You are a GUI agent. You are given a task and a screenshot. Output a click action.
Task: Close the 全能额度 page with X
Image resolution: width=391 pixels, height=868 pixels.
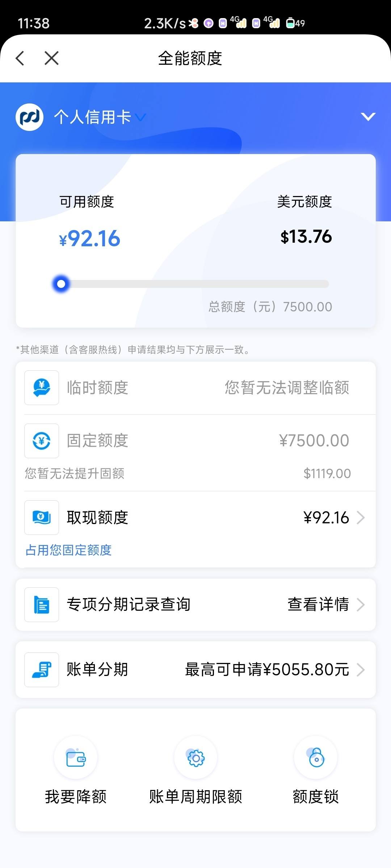pos(51,58)
